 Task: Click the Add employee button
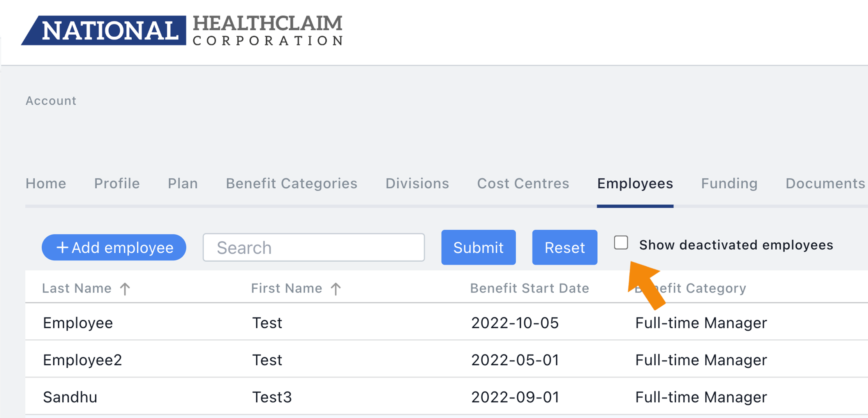tap(114, 247)
